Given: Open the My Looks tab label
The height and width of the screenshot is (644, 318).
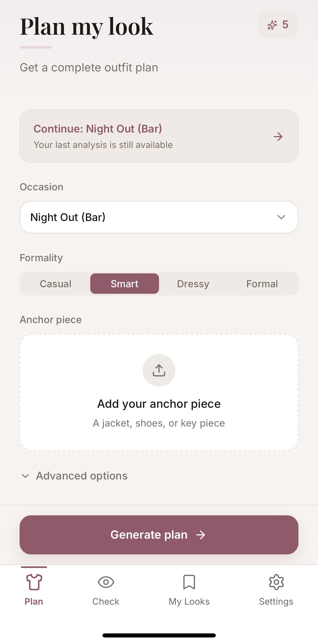Looking at the screenshot, I should point(189,602).
